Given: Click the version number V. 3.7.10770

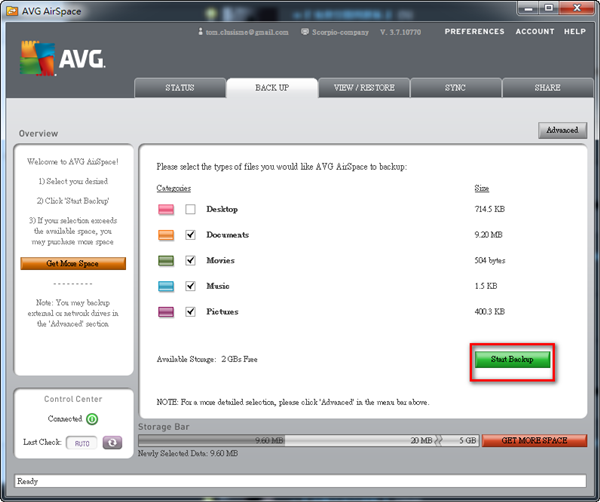Looking at the screenshot, I should click(x=400, y=32).
